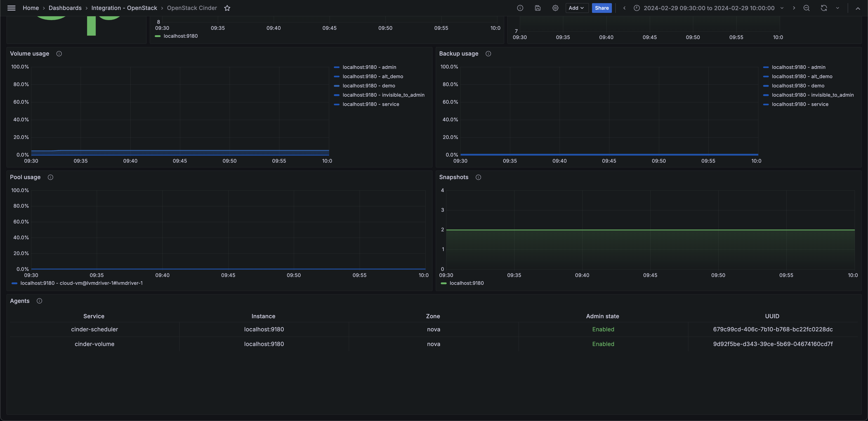Image resolution: width=868 pixels, height=421 pixels.
Task: Click green color swatch in Snapshots legend
Action: click(443, 283)
